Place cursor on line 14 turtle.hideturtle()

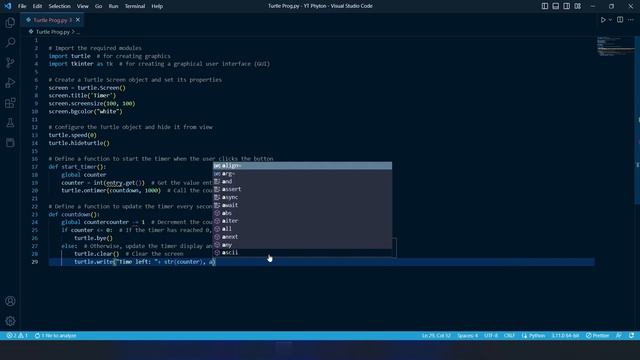click(79, 143)
